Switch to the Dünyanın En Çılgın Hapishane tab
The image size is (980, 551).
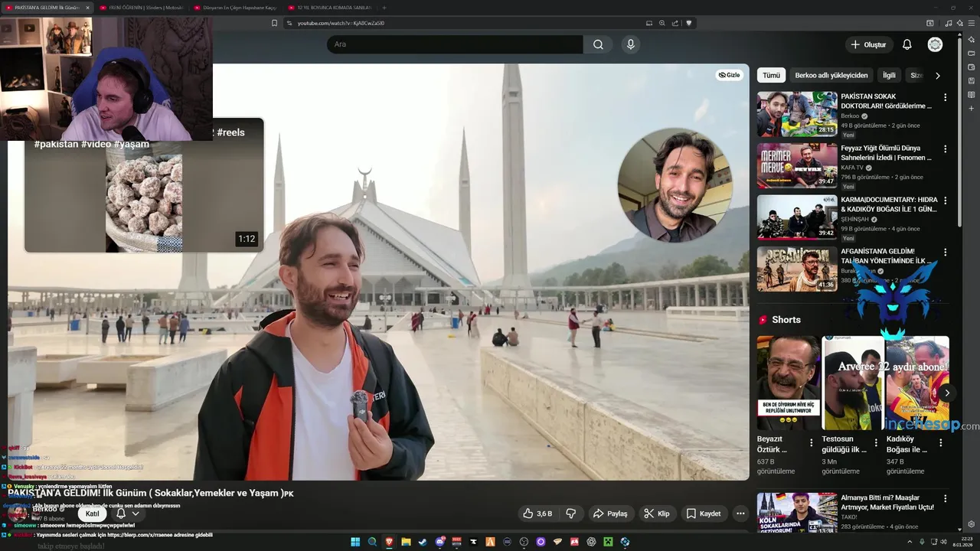[x=234, y=7]
